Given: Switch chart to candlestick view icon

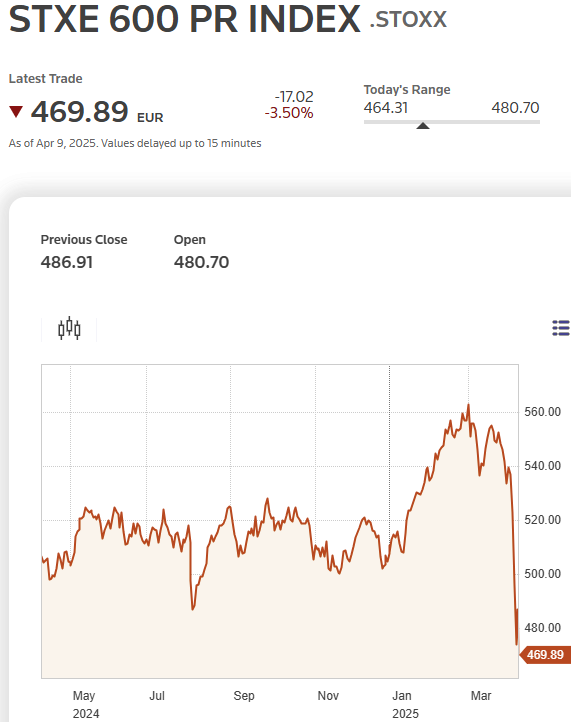Looking at the screenshot, I should pyautogui.click(x=69, y=329).
